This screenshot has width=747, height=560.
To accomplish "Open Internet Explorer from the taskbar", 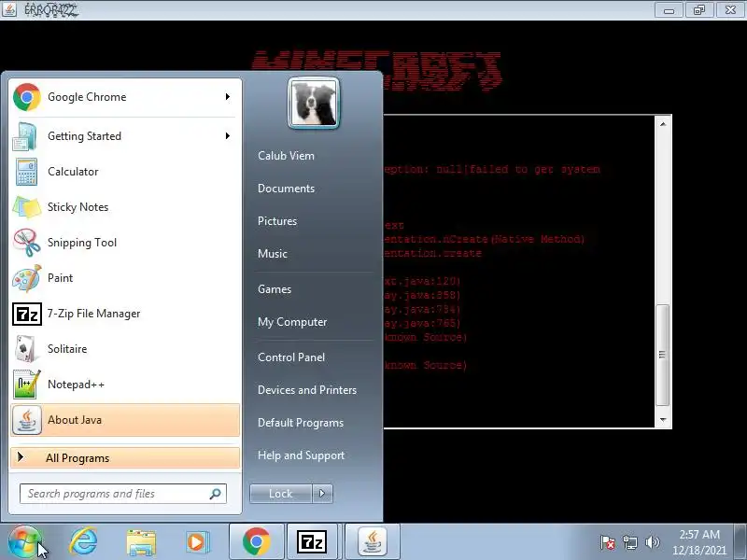I will point(83,542).
